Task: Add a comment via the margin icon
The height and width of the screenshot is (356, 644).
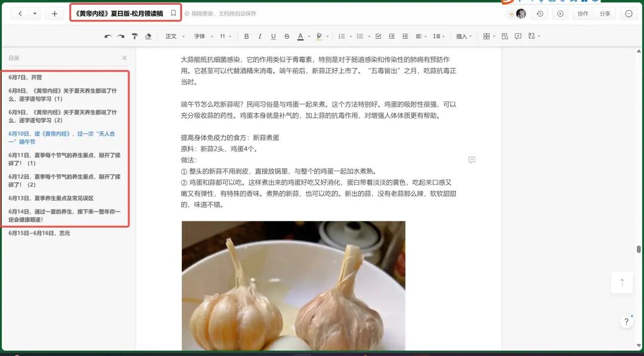Action: (472, 160)
